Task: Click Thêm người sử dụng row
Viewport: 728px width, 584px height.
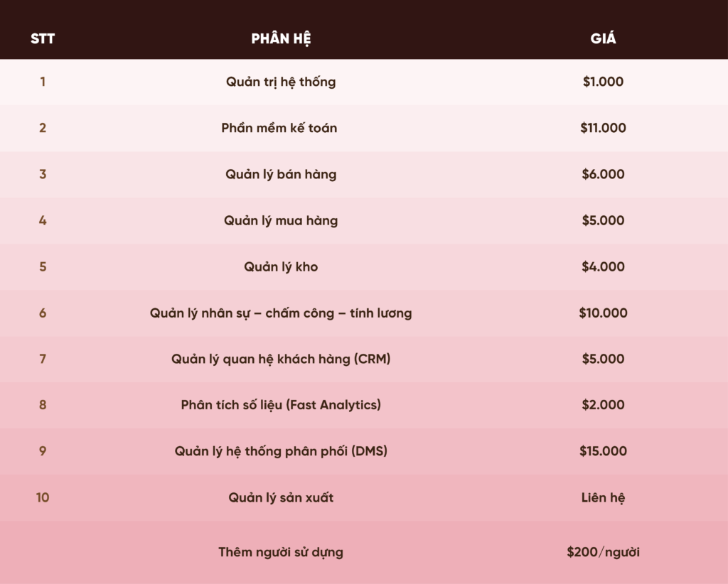Action: click(x=364, y=552)
